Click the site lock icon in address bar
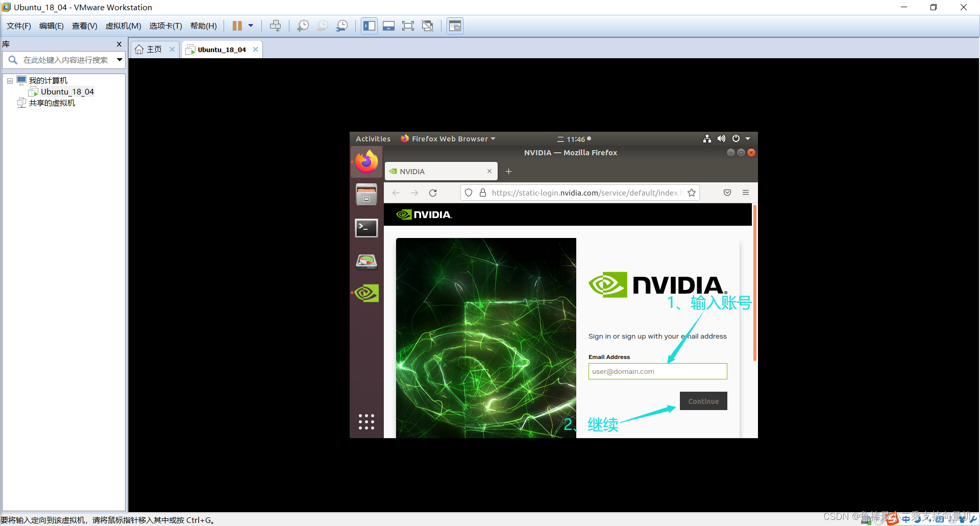 (483, 193)
